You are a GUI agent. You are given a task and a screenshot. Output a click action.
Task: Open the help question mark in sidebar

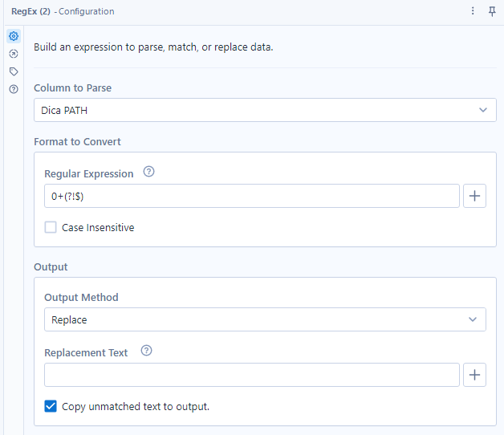point(14,89)
